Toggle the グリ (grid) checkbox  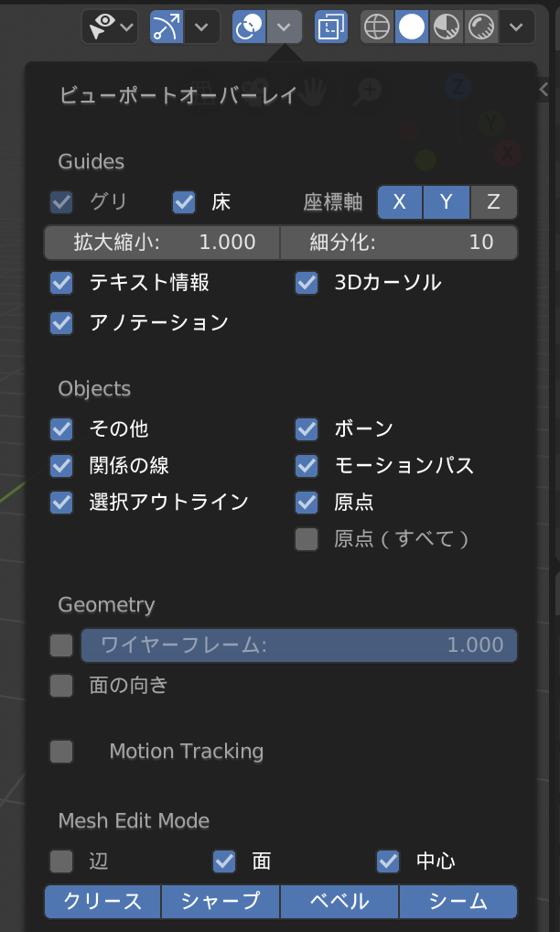tap(61, 202)
